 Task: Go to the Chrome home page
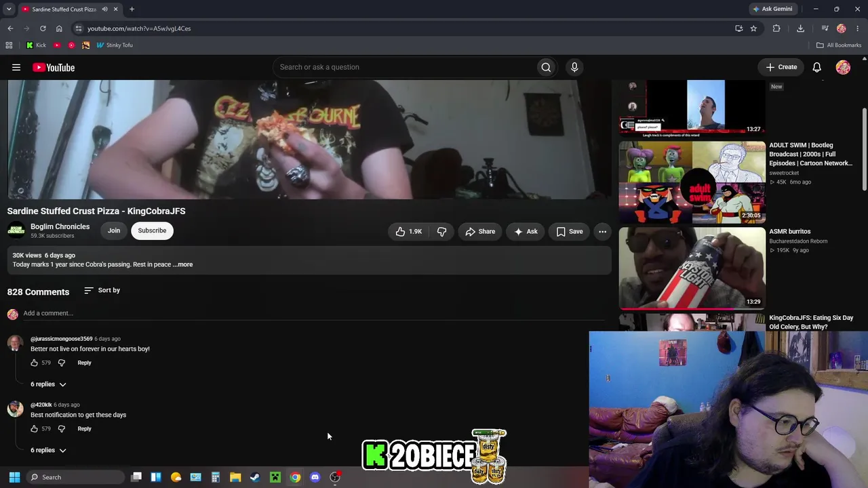[x=59, y=28]
